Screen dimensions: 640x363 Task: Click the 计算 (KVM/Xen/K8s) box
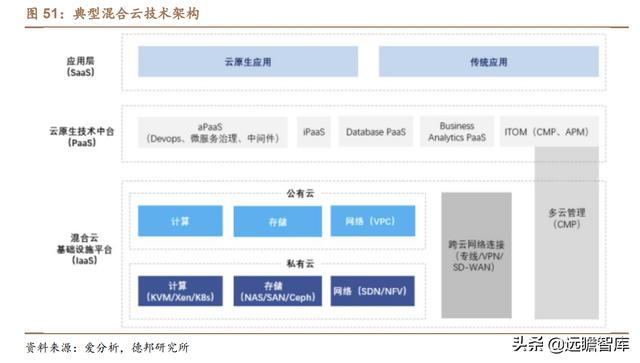click(180, 291)
